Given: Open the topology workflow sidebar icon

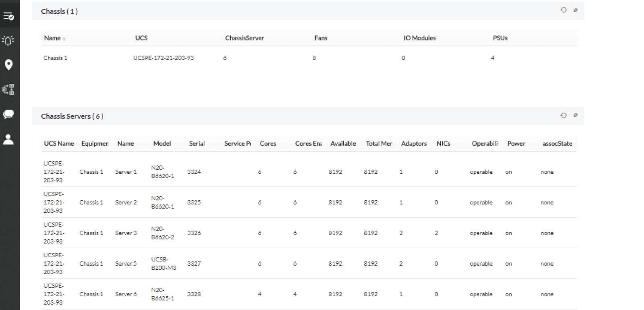Looking at the screenshot, I should coord(8,89).
